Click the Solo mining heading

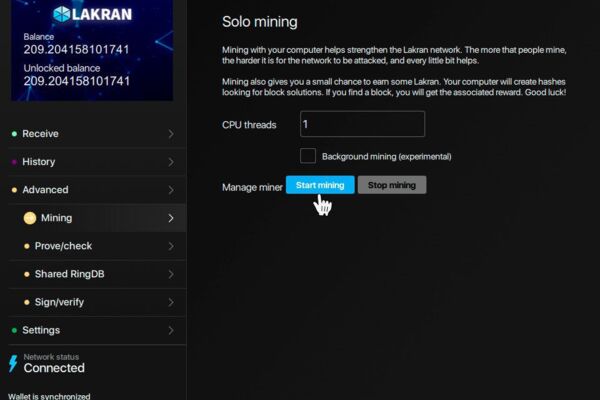(x=259, y=22)
